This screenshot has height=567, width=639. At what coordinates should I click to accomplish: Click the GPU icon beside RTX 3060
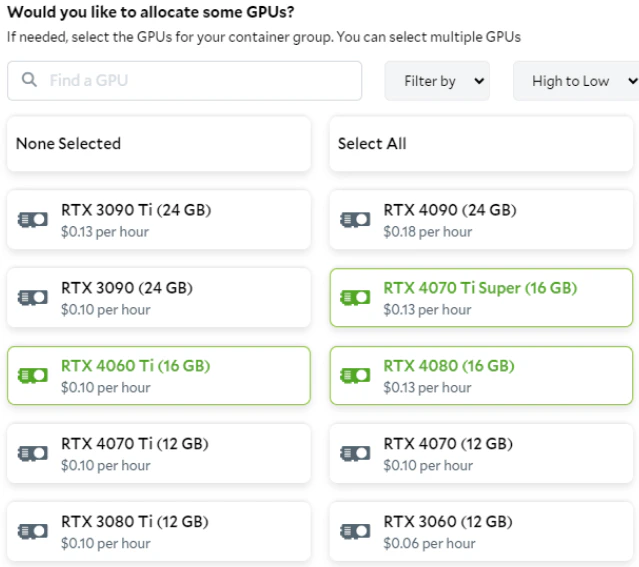(355, 532)
